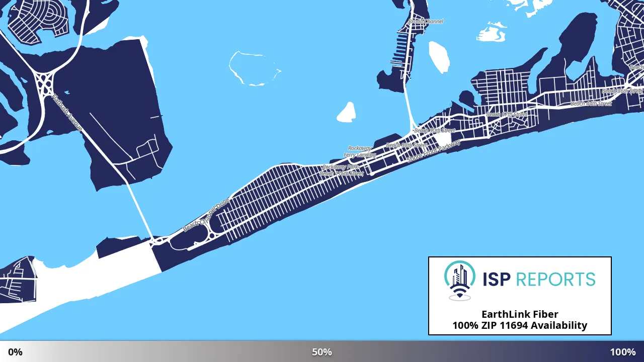
Task: Click the "Beach 67th Street" map label
Action: pyautogui.click(x=507, y=115)
